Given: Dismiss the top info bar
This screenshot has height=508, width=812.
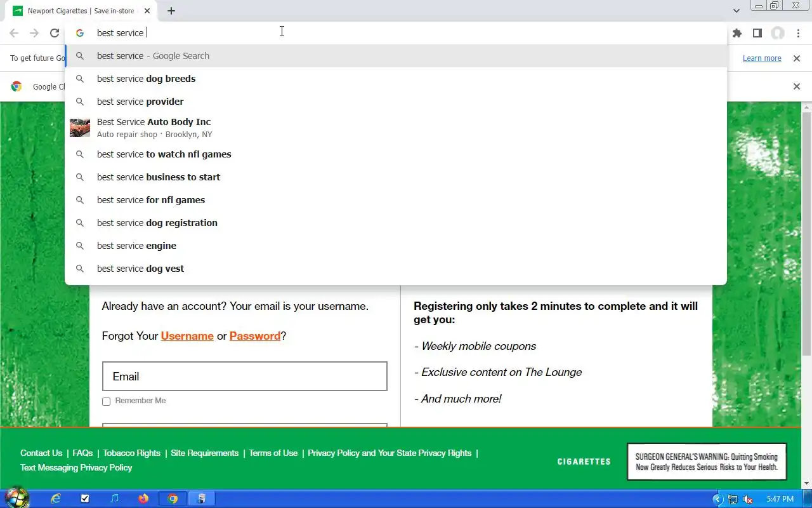Looking at the screenshot, I should [x=797, y=58].
